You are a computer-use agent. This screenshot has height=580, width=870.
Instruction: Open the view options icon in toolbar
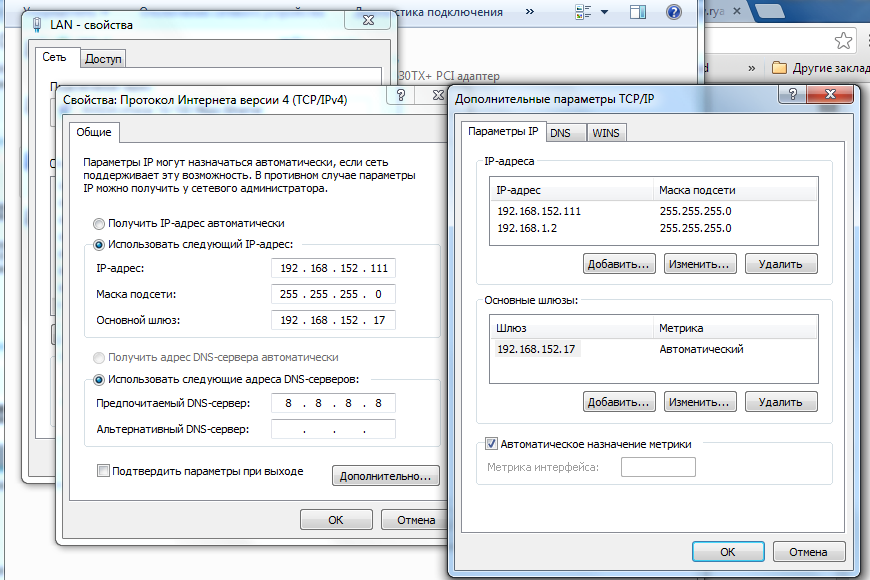click(583, 12)
